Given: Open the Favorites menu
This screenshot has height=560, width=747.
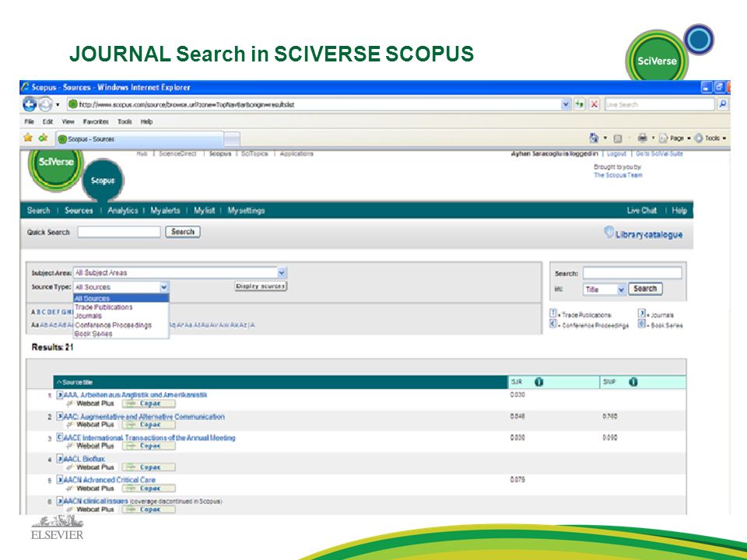Looking at the screenshot, I should 96,122.
